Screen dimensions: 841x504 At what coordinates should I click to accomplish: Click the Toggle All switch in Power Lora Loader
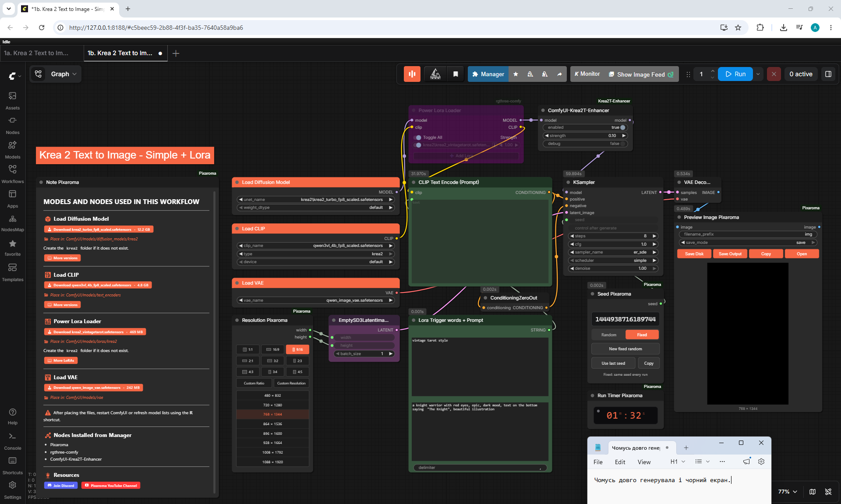[x=418, y=137]
